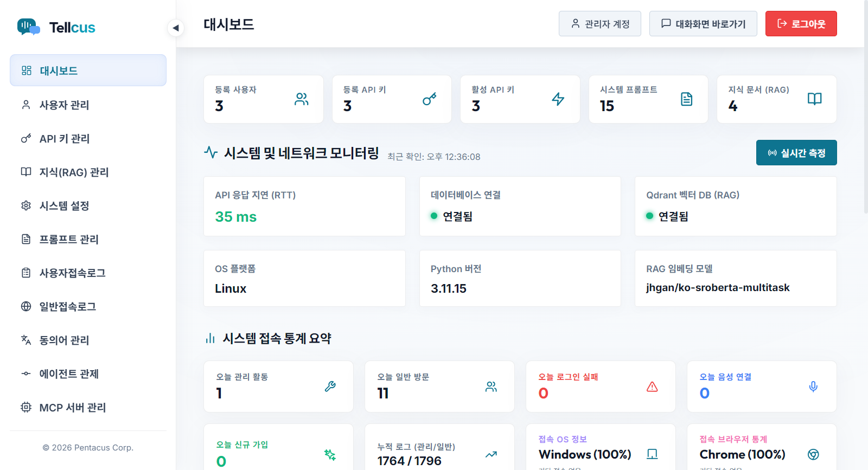Click the bar chart icon beside 시스템 접속 통계 요약
The image size is (868, 470).
point(210,339)
